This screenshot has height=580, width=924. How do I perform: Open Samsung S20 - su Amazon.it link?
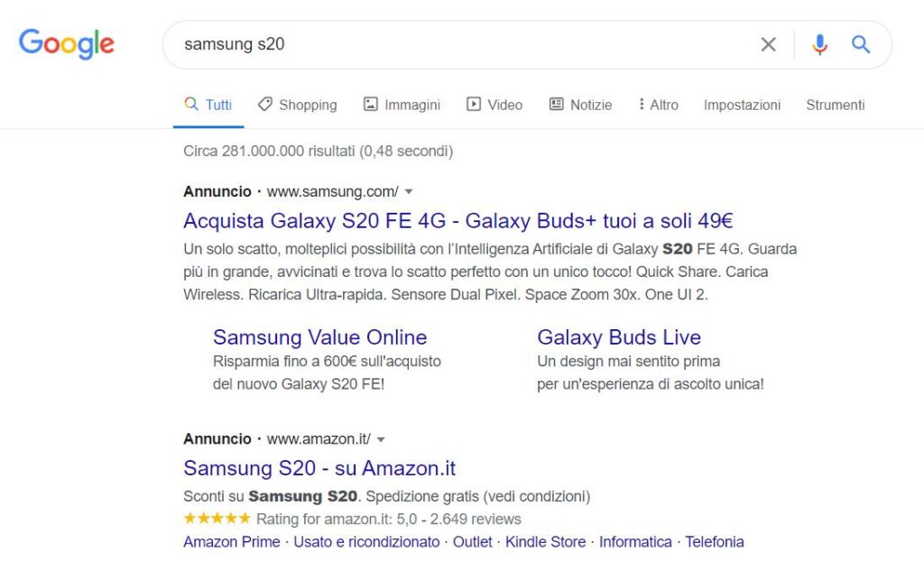(319, 469)
